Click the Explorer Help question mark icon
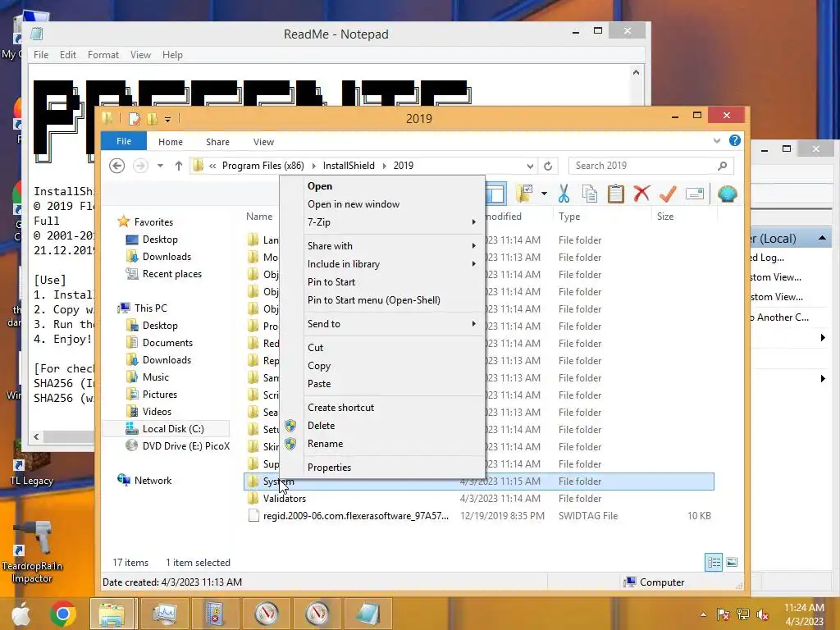 click(734, 140)
